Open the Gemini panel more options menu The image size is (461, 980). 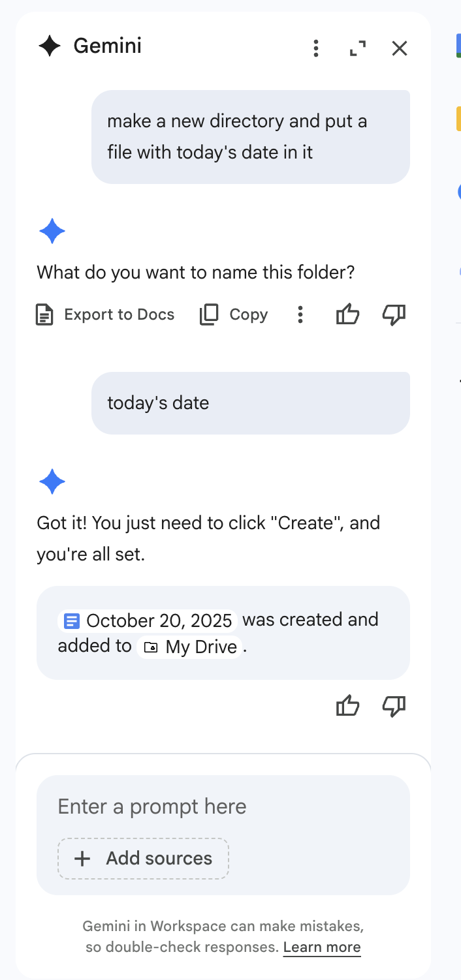pos(316,48)
